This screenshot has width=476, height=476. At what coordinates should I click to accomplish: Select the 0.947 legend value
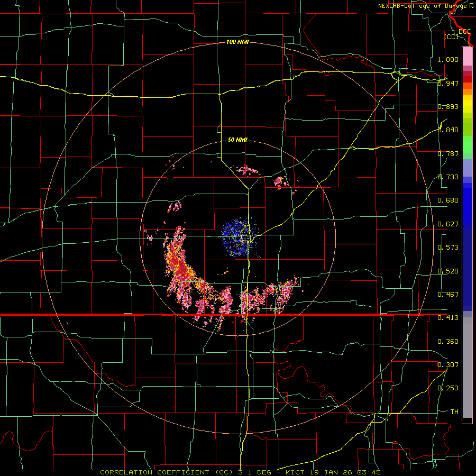(448, 83)
